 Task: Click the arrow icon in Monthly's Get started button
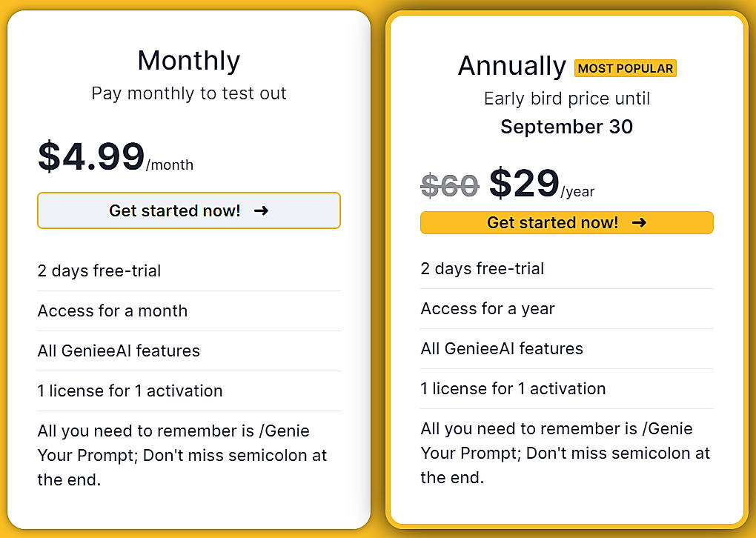point(261,210)
